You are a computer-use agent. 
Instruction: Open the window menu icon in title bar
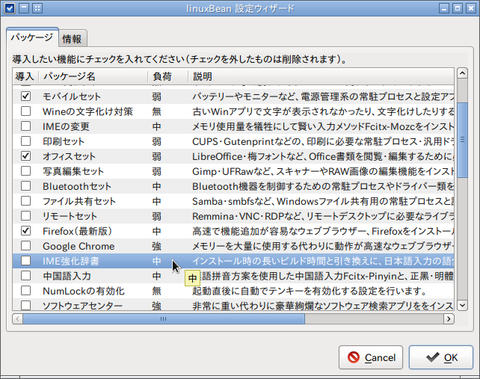pos(10,8)
